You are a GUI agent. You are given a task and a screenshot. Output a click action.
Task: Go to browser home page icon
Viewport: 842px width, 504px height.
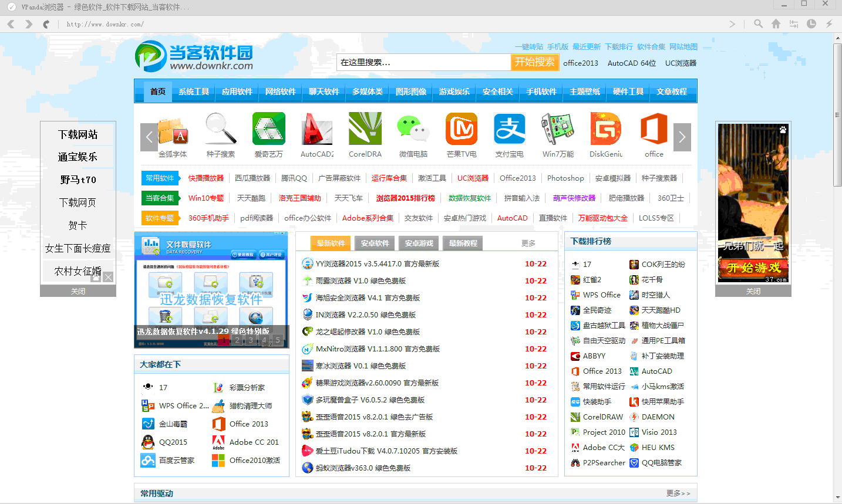click(x=776, y=24)
